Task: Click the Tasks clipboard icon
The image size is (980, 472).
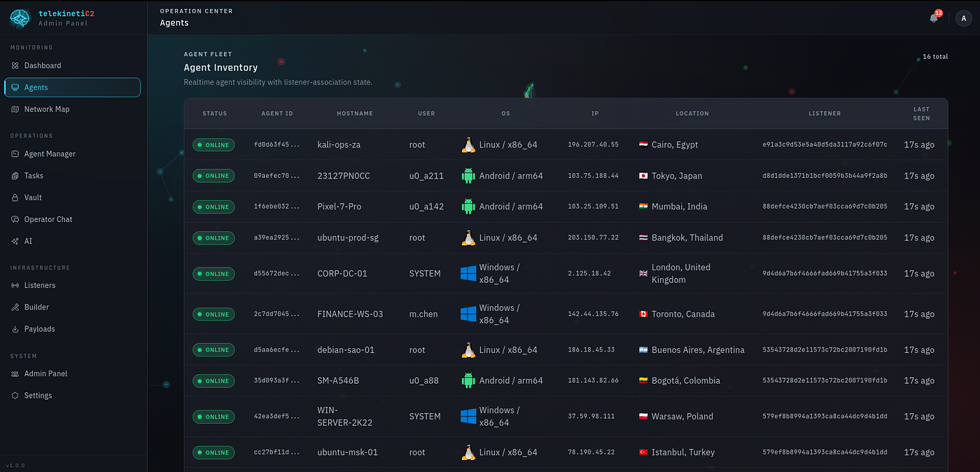Action: tap(15, 176)
